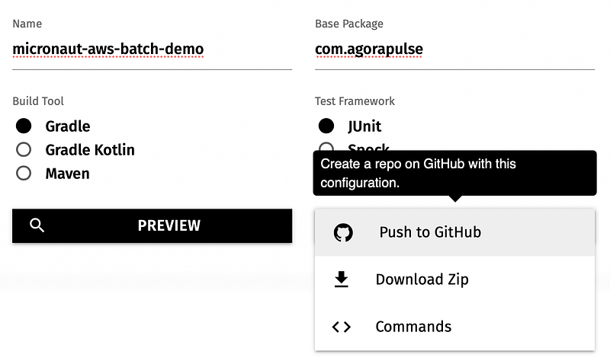This screenshot has width=610, height=364.
Task: Click the GitHub octocat icon
Action: [343, 233]
